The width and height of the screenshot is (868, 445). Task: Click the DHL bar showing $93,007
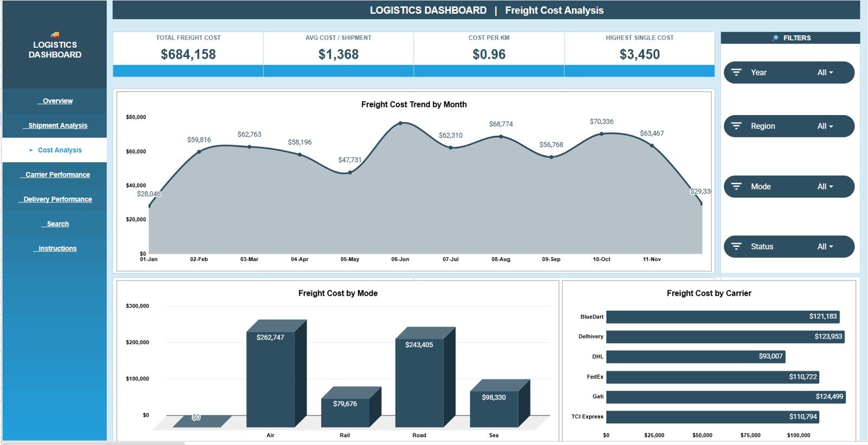click(x=695, y=357)
